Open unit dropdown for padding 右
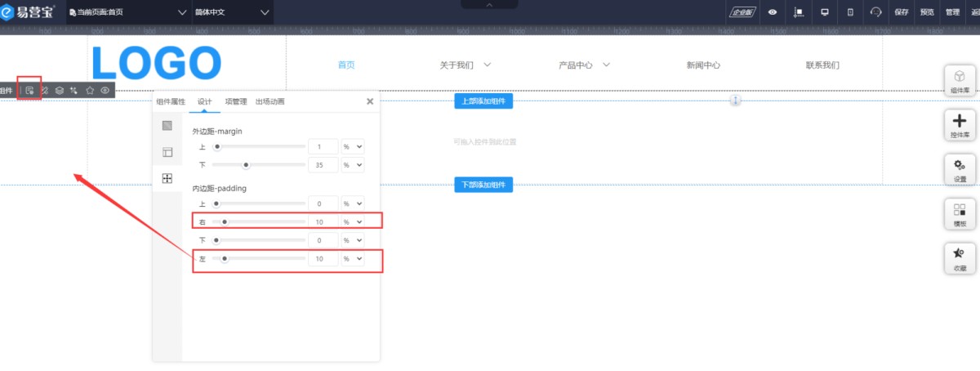Viewport: 980px width, 371px height. [353, 221]
